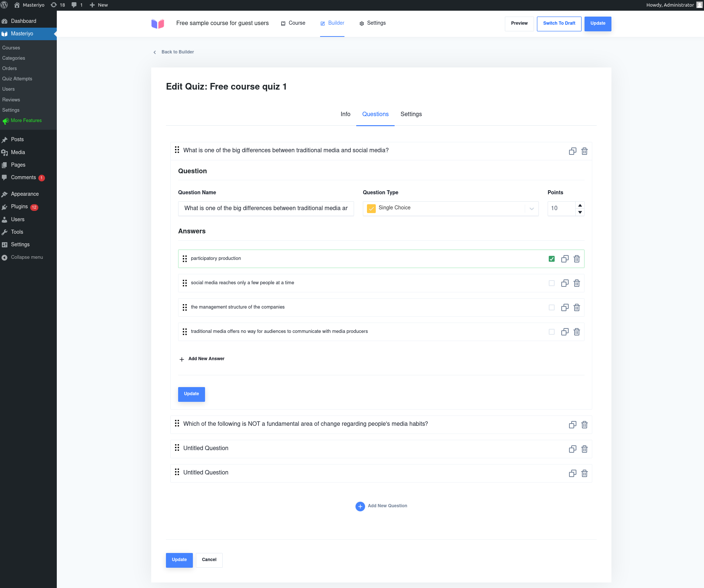Screen dimensions: 704x588
Task: Open the New menu in admin bar
Action: tap(99, 5)
